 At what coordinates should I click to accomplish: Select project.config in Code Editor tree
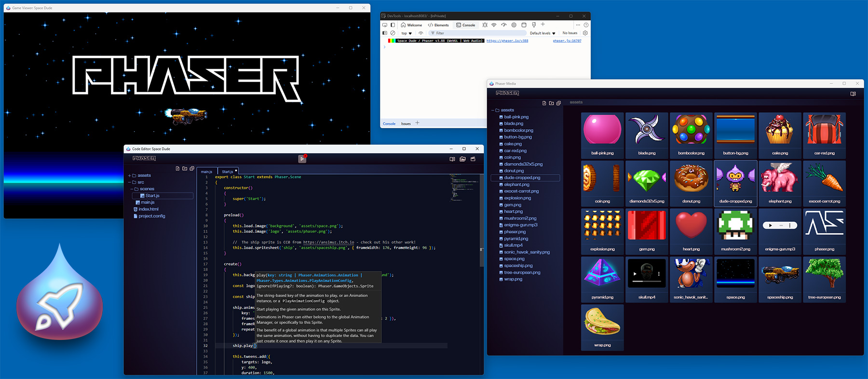(149, 216)
